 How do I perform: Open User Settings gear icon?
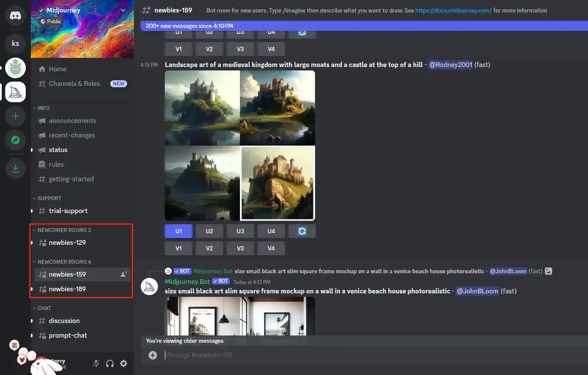coord(124,363)
